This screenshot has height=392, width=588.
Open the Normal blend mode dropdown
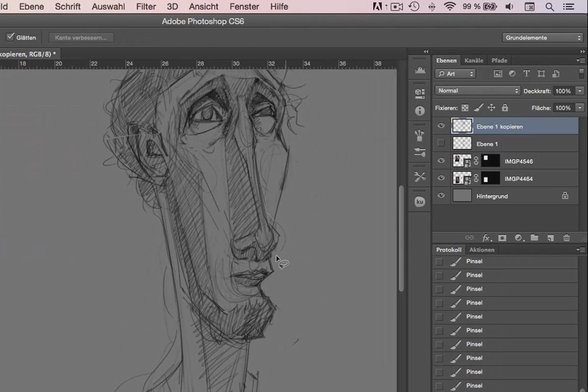477,91
